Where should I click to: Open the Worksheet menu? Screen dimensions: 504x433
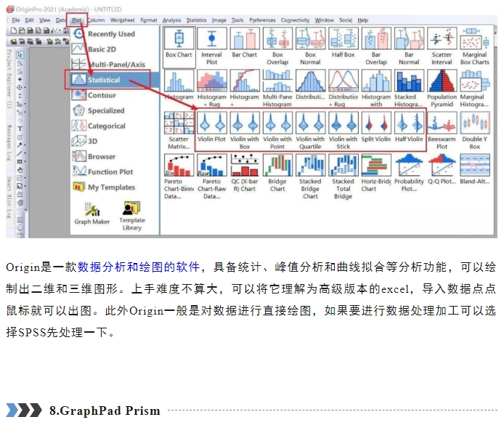pos(123,20)
